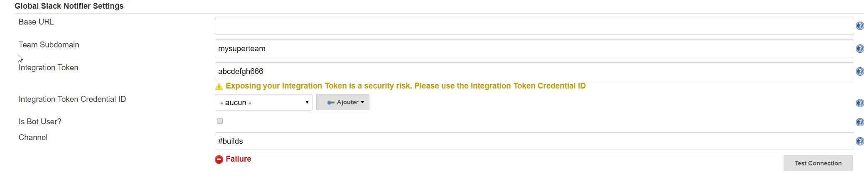Enable the Is Bot User checkbox

pos(220,121)
